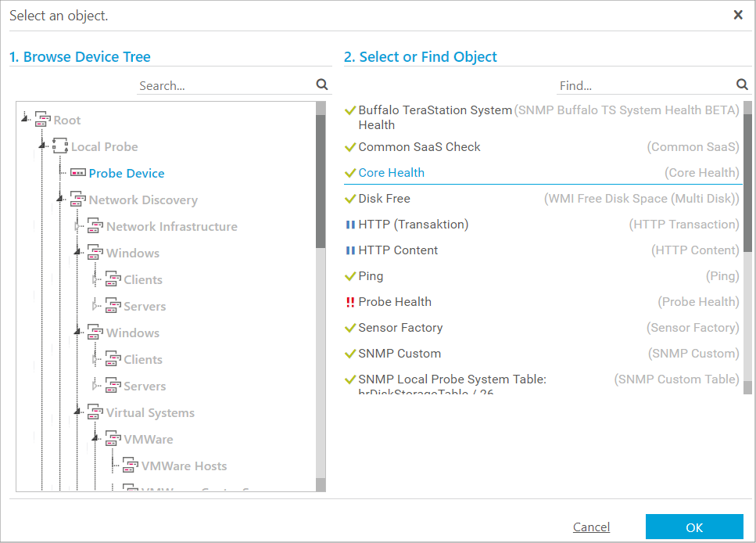The image size is (756, 543).
Task: Click the paused status icon beside HTTP Content
Action: (x=349, y=250)
